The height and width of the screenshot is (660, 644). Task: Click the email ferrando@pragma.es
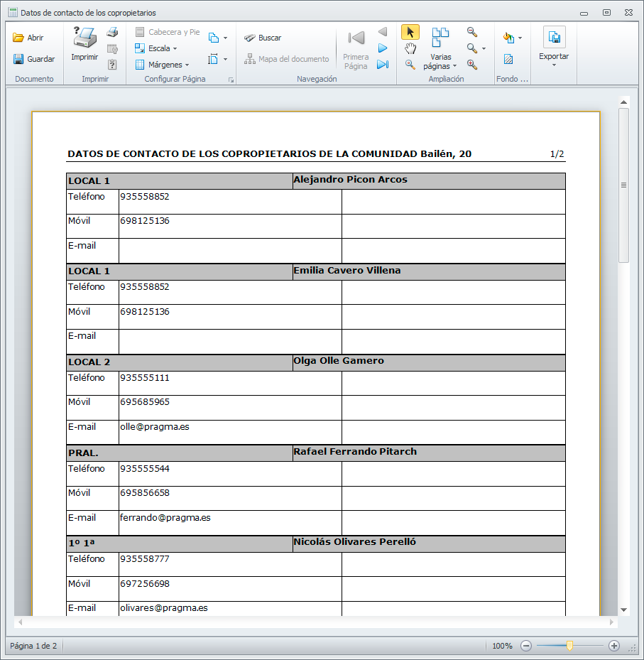coord(165,518)
